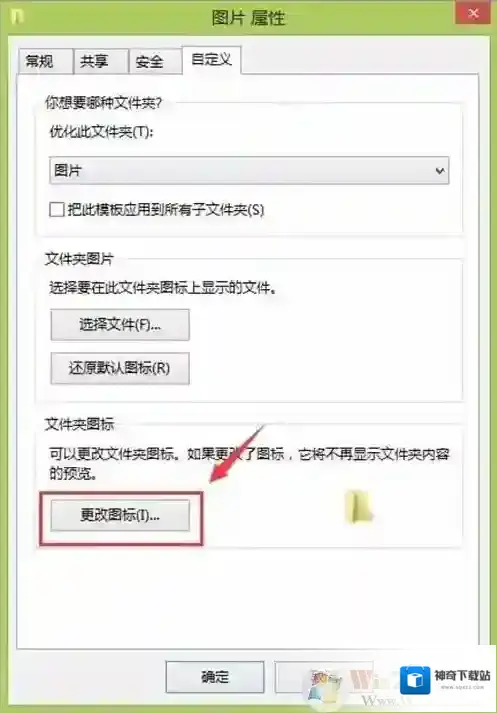Viewport: 497px width, 713px height.
Task: Click the 还原默认图标(R) button
Action: pos(120,368)
